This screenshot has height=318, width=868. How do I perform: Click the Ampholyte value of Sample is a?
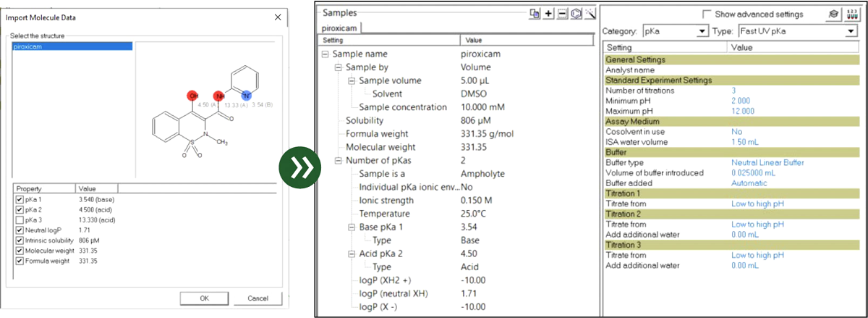482,174
